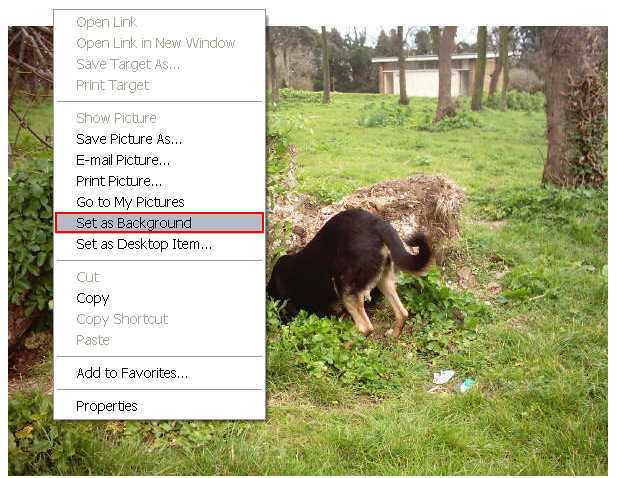Viewport: 638px width, 478px height.
Task: Click the large tree trunk at right
Action: tap(575, 107)
